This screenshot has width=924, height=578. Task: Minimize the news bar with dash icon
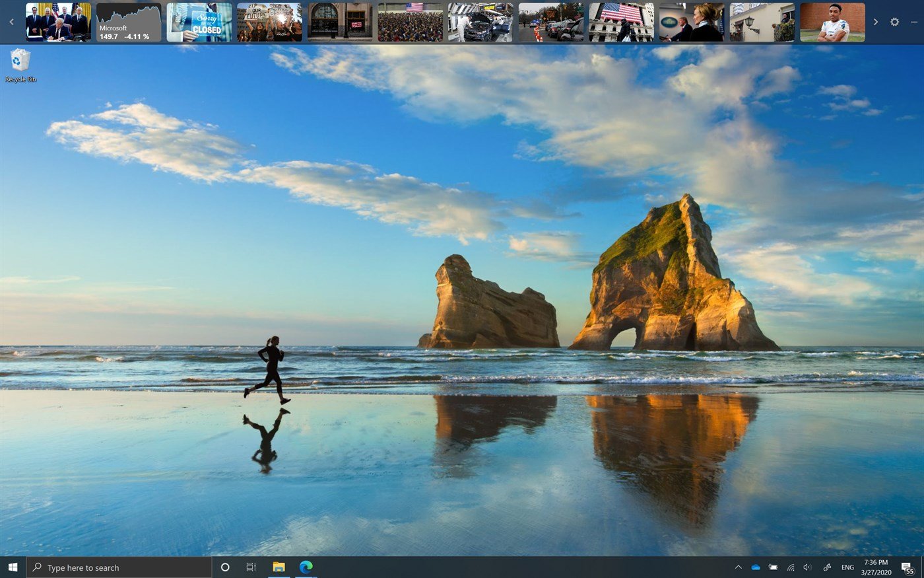coord(913,22)
